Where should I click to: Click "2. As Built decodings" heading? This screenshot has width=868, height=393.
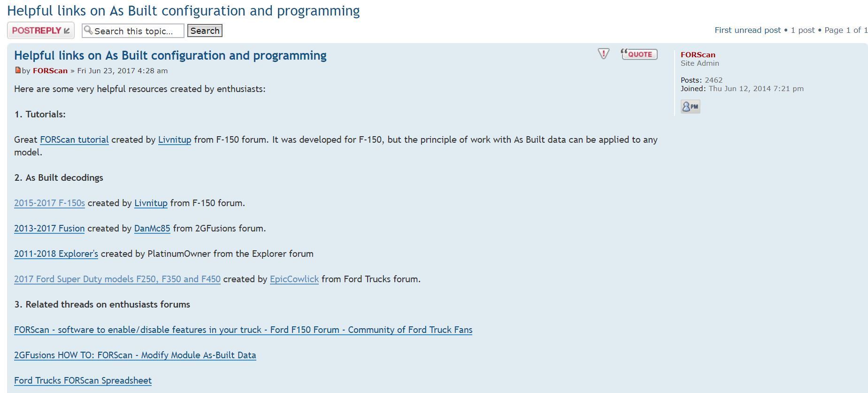pyautogui.click(x=59, y=178)
